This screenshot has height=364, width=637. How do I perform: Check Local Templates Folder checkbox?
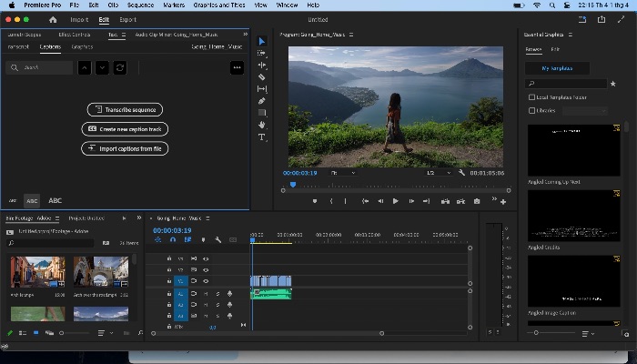click(531, 97)
